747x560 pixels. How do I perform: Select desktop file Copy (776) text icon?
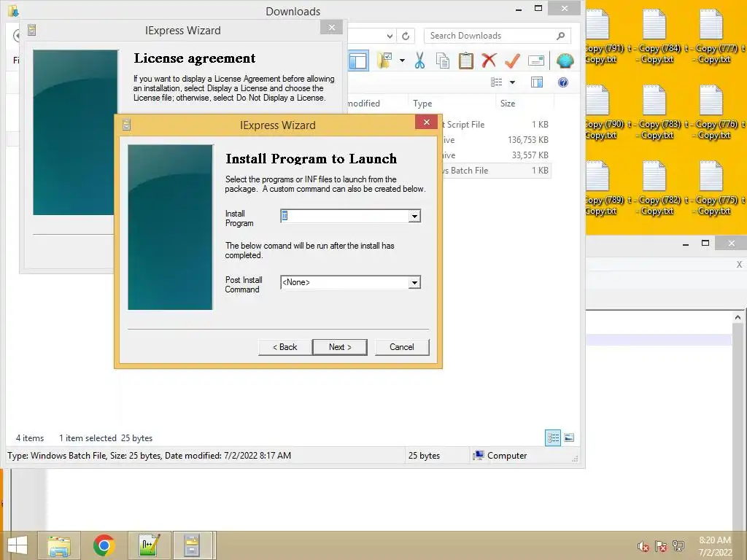tap(711, 112)
